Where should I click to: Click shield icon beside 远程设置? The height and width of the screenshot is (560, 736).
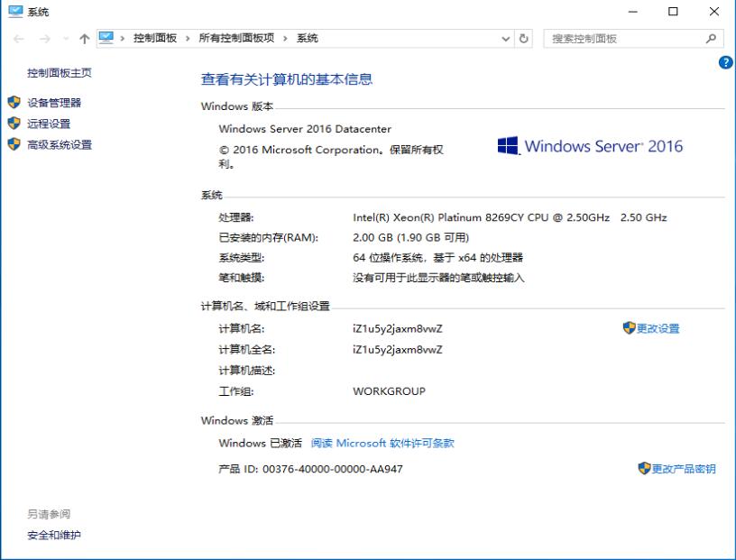pos(14,123)
